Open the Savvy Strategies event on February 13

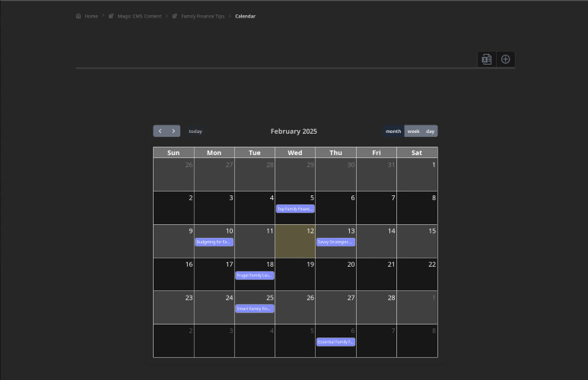click(335, 242)
